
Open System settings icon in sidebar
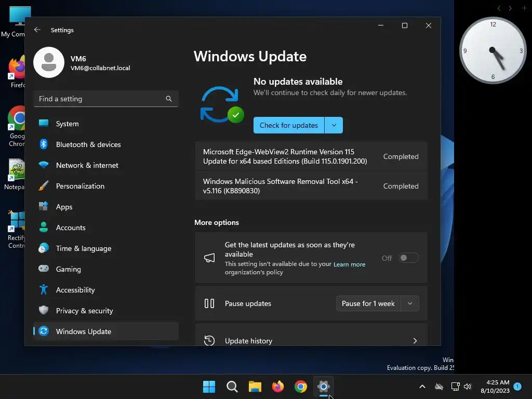[44, 124]
